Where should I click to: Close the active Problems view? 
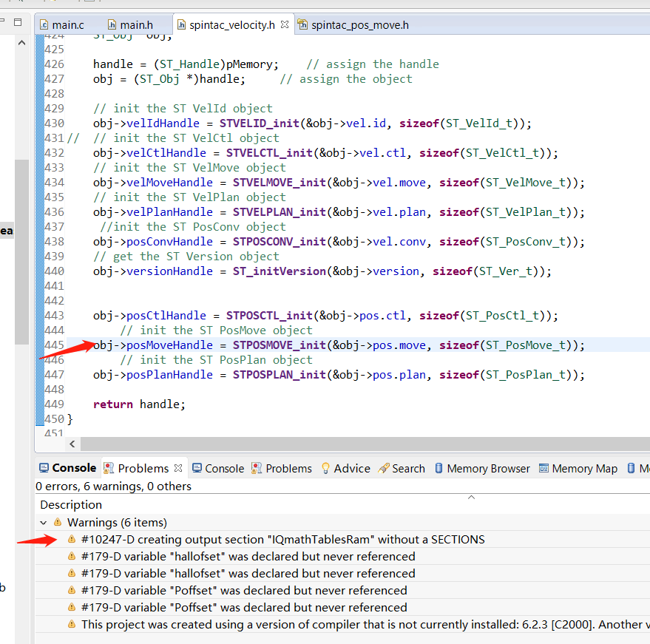pyautogui.click(x=178, y=468)
